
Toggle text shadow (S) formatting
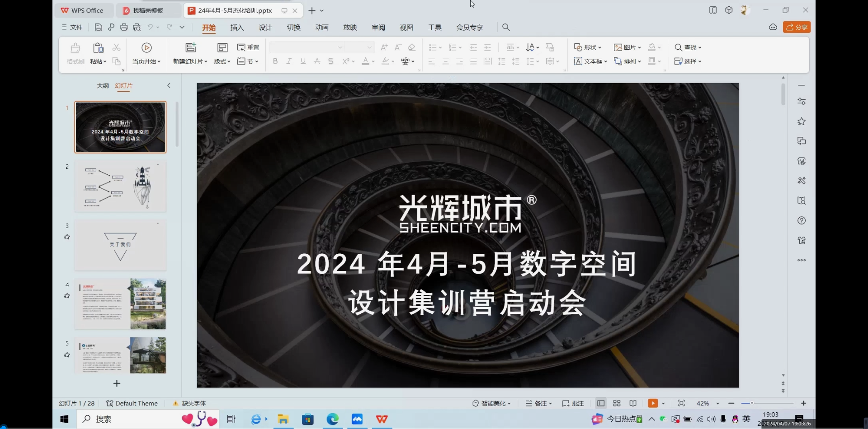coord(331,61)
